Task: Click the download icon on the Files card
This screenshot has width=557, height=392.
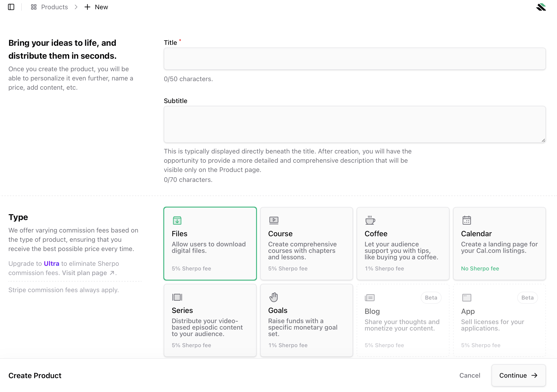Action: [177, 220]
